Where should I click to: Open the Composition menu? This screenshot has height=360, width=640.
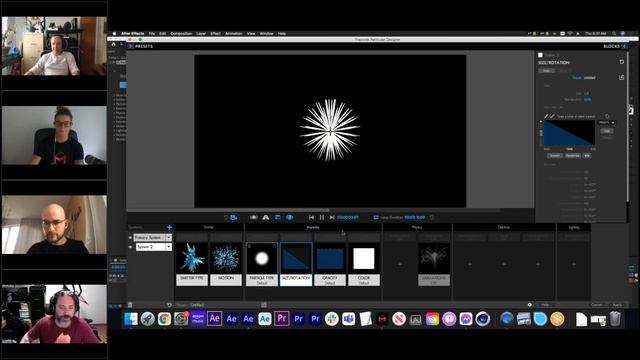181,33
